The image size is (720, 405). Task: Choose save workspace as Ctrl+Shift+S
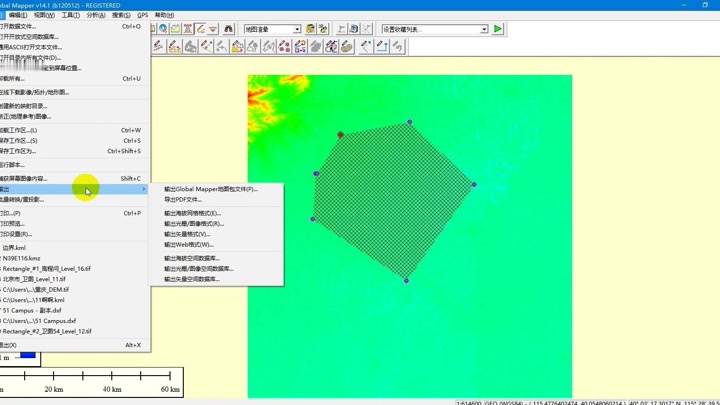[73, 151]
